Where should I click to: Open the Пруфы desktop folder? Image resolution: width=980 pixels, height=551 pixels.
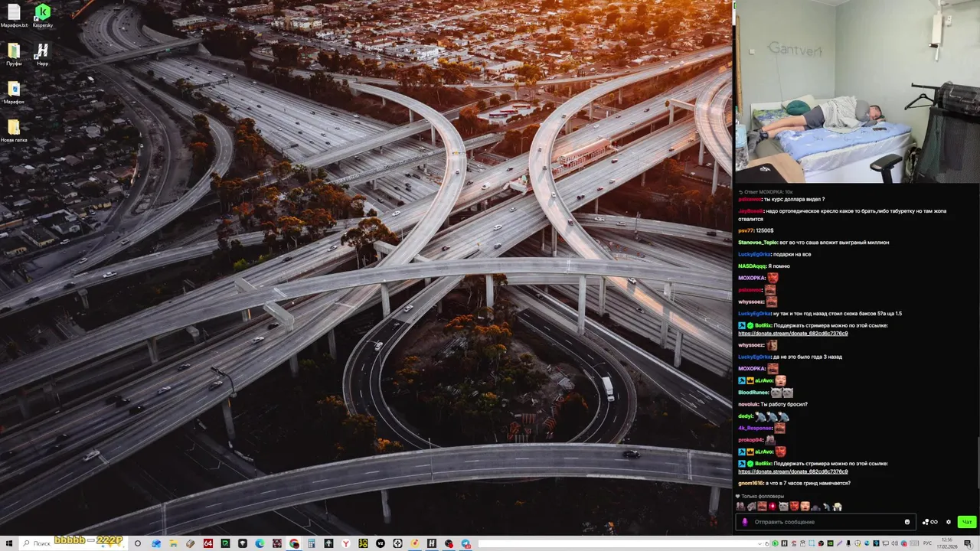(14, 54)
